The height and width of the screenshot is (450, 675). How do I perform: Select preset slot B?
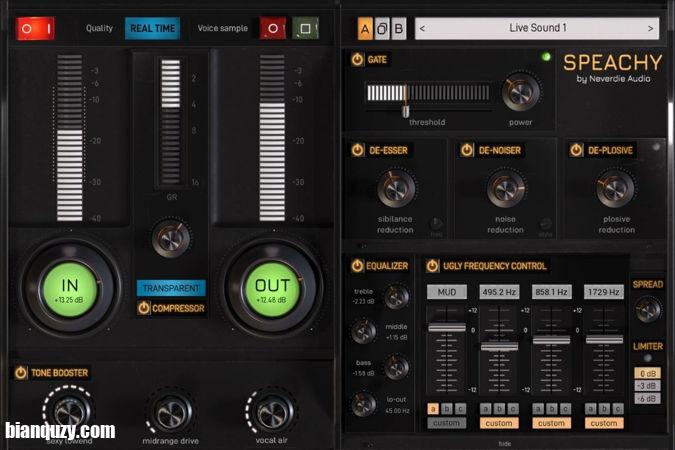pyautogui.click(x=399, y=29)
